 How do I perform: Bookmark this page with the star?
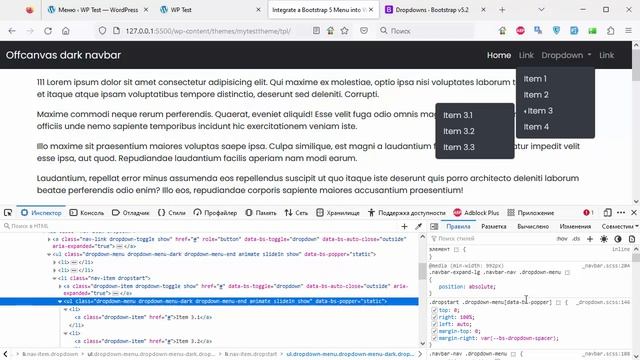coord(344,31)
